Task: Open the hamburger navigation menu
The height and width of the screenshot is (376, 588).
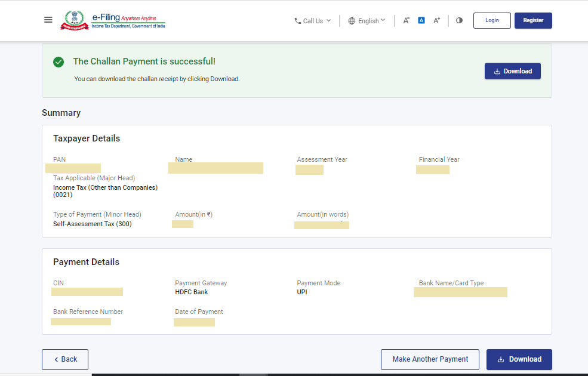Action: click(48, 20)
